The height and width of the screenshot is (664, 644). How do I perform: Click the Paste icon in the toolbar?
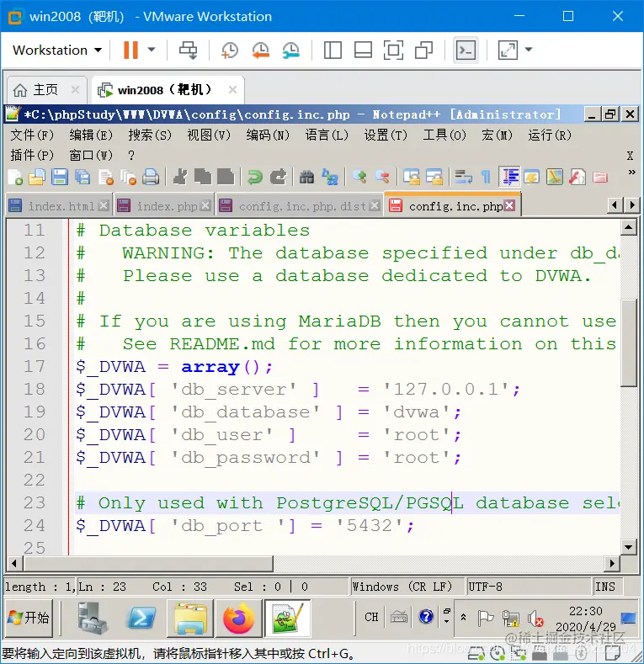click(x=226, y=177)
